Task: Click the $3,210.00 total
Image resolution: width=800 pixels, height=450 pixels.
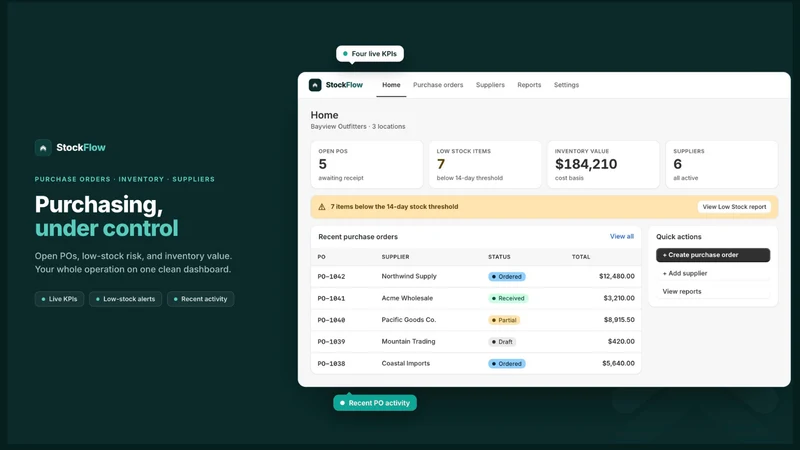Action: pos(619,298)
